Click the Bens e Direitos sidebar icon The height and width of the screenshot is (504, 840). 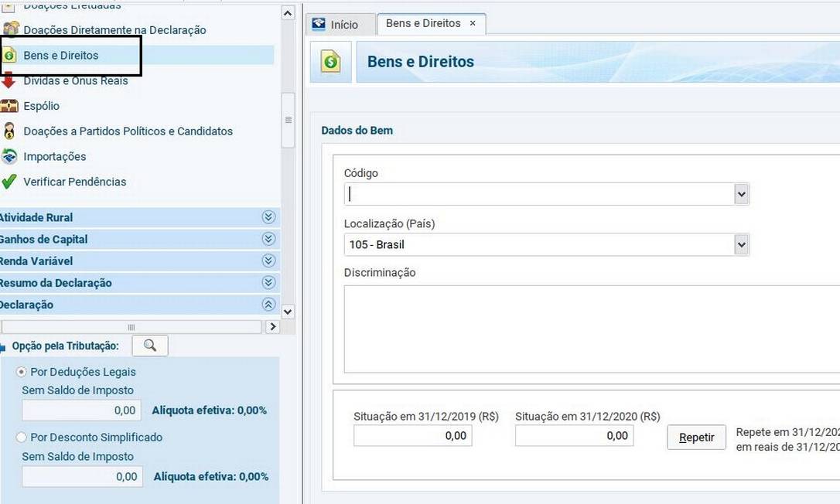[9, 56]
